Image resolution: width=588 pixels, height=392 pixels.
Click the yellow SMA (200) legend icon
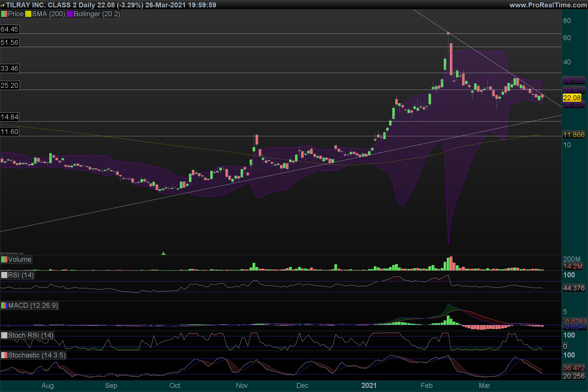[28, 14]
